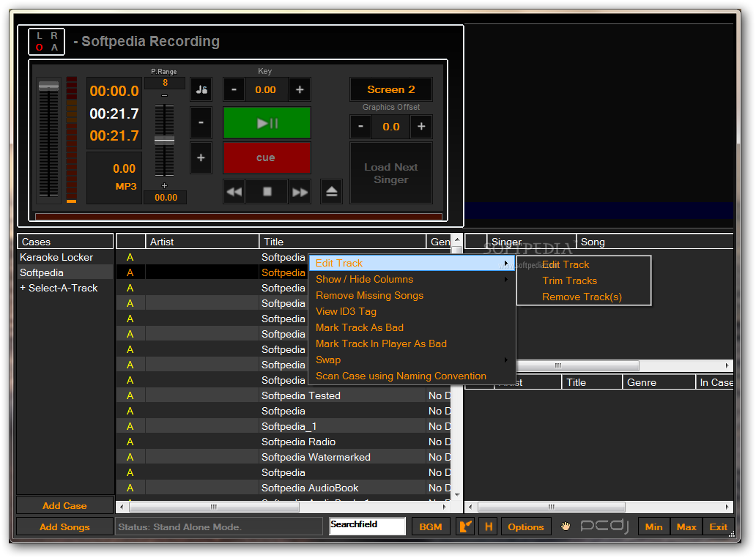This screenshot has width=756, height=558.
Task: Select the Softpedia Watermarked track
Action: [x=284, y=457]
